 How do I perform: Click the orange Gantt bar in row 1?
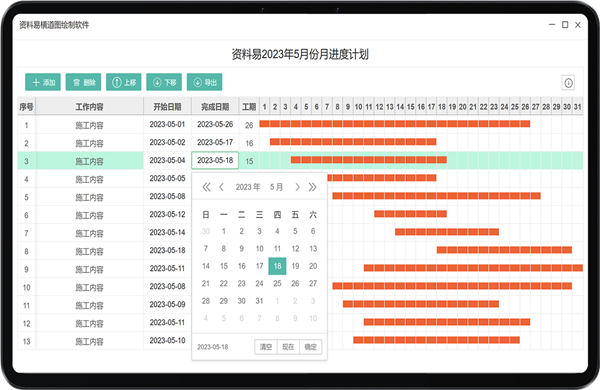tap(395, 124)
